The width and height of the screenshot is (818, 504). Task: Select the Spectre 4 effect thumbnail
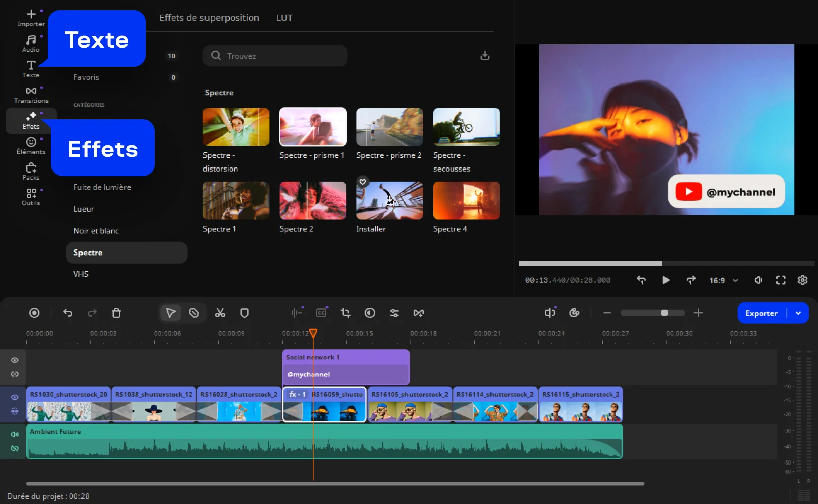[466, 201]
